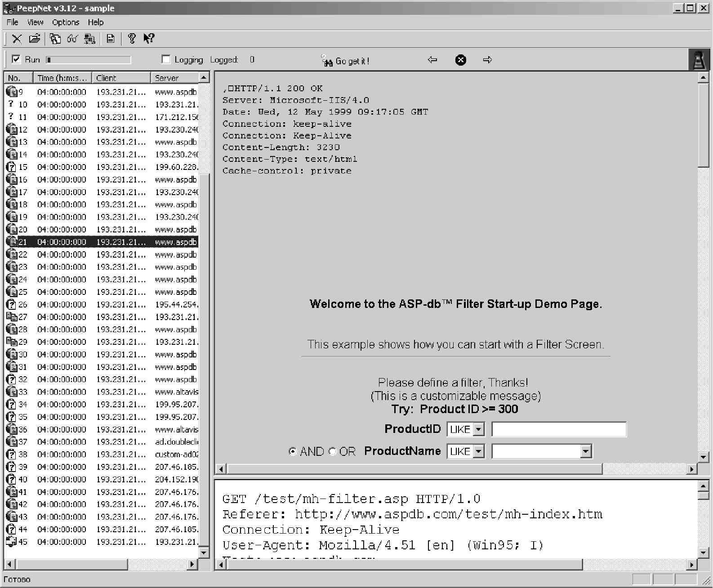Click packet list scrollbar up arrow

click(204, 77)
